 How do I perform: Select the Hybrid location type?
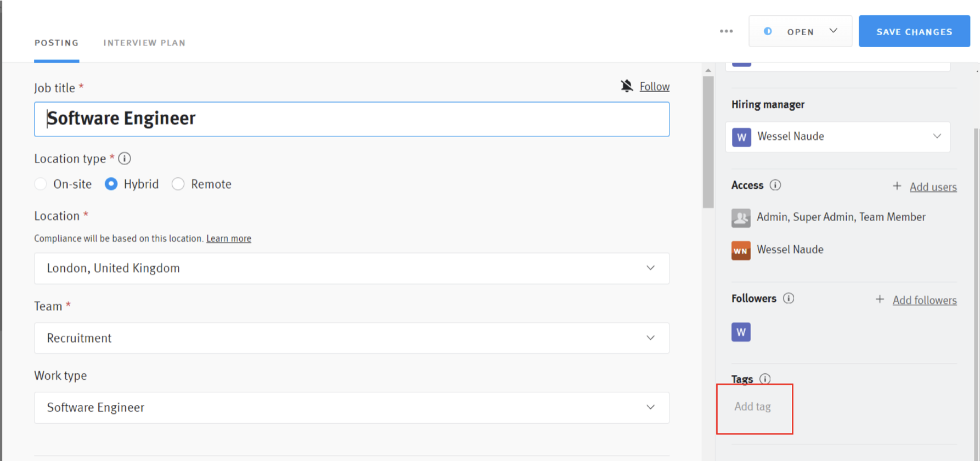pos(111,184)
